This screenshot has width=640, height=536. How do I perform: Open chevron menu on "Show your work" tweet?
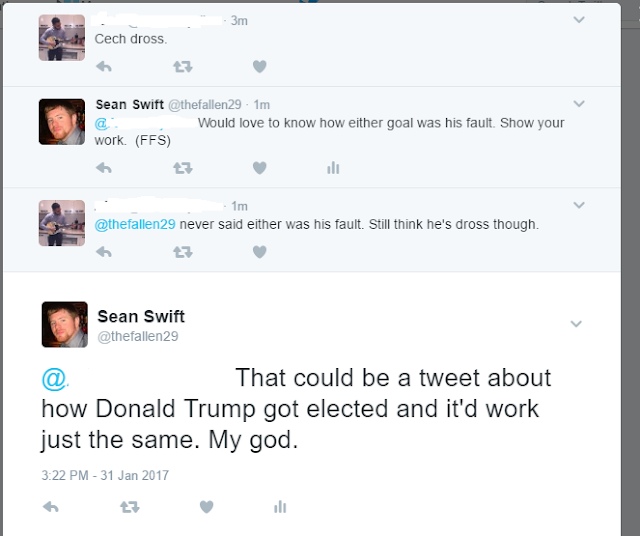pyautogui.click(x=578, y=104)
